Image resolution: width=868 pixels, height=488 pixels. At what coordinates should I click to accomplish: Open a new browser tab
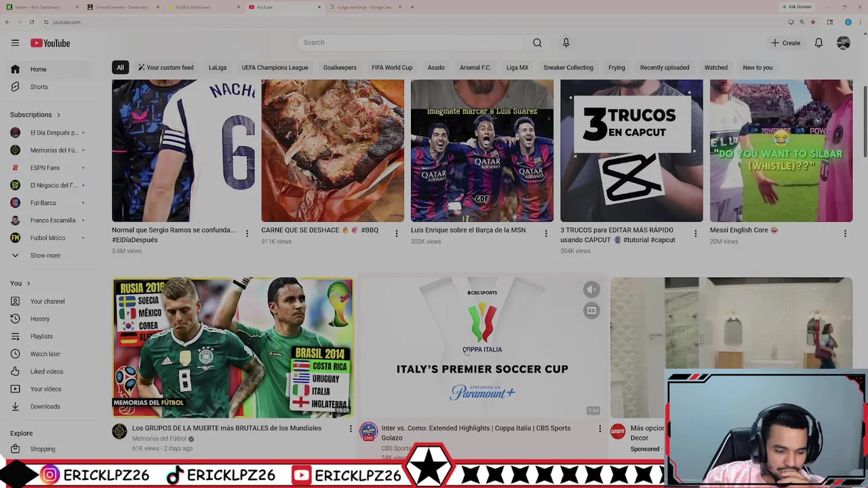pyautogui.click(x=412, y=7)
